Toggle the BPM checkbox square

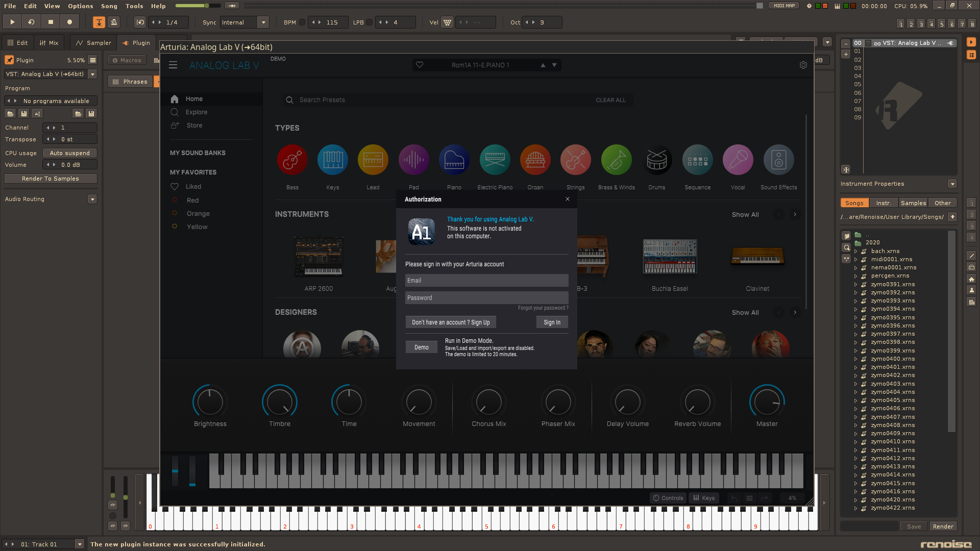coord(302,22)
